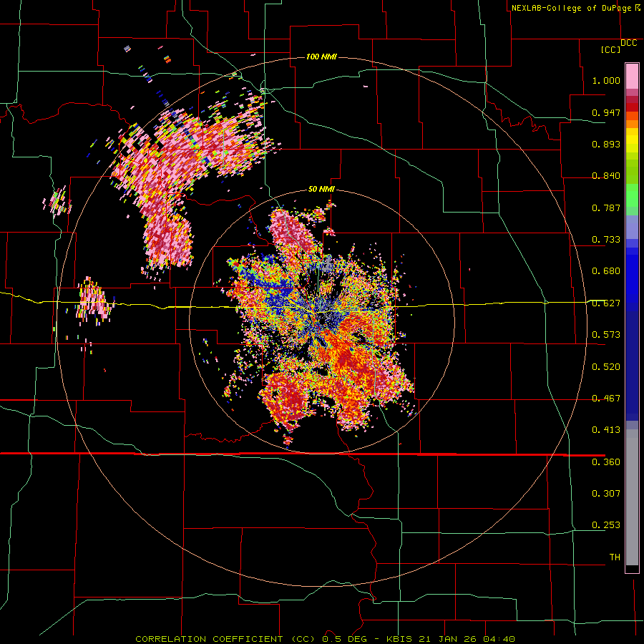The width and height of the screenshot is (644, 644).
Task: Click the 0.893 scale value
Action: pyautogui.click(x=606, y=144)
